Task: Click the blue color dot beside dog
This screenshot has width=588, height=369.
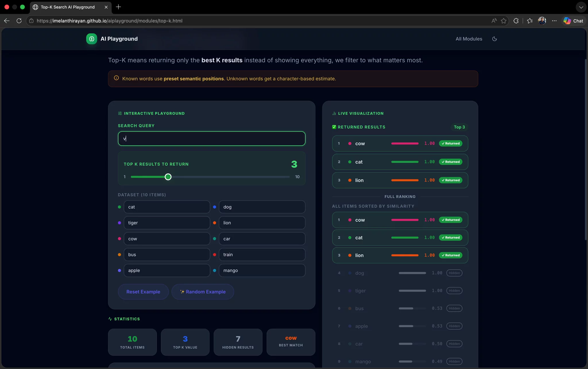Action: (x=214, y=207)
